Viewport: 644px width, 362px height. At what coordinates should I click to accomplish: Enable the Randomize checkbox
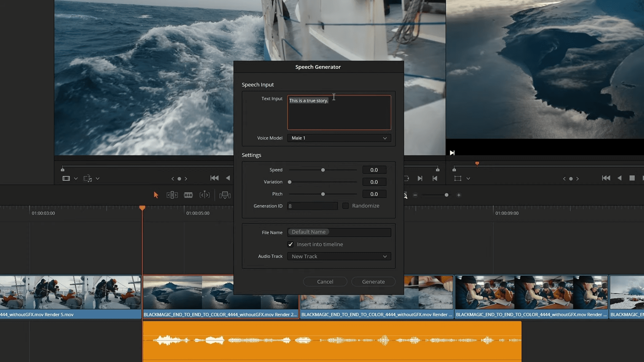point(346,205)
